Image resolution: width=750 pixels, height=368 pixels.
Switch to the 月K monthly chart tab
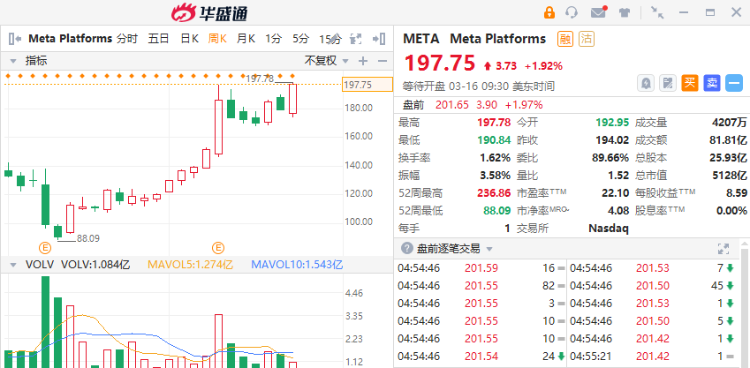point(246,39)
